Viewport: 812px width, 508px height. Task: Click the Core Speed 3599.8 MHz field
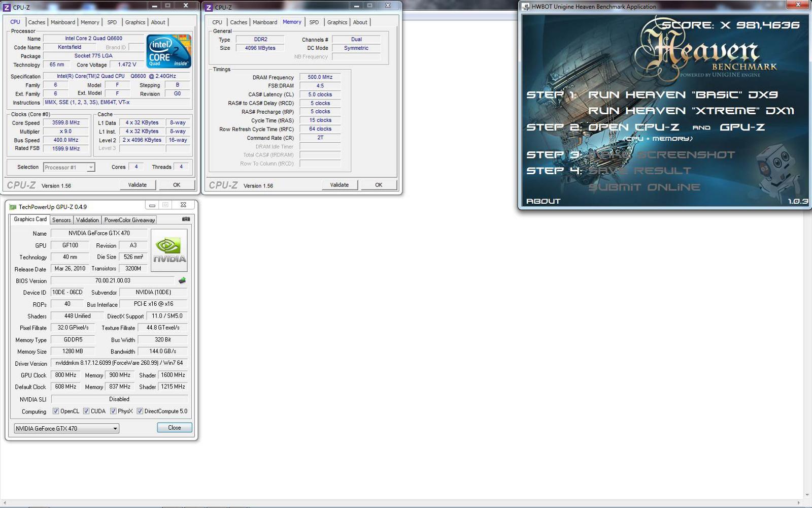tap(66, 123)
